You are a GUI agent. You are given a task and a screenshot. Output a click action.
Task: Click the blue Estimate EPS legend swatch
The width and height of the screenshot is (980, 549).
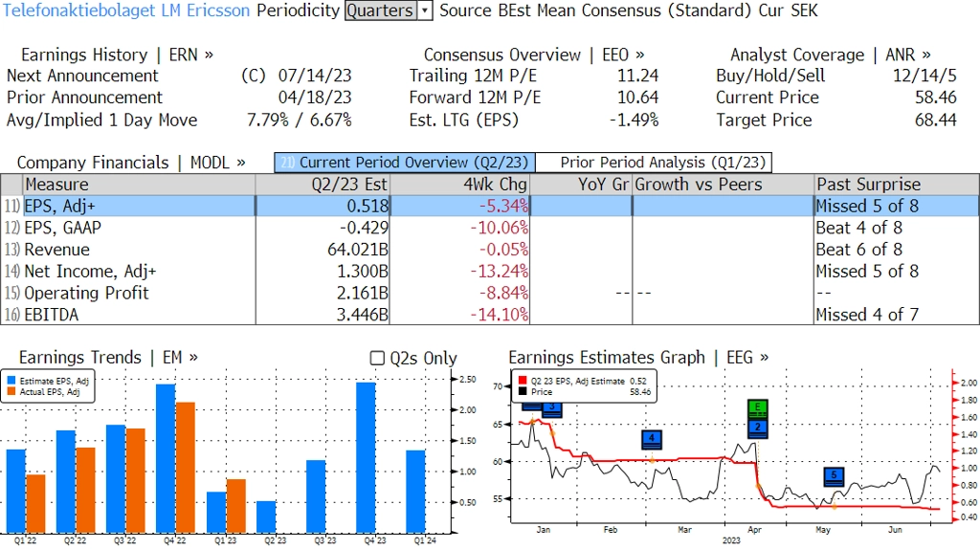[x=11, y=381]
